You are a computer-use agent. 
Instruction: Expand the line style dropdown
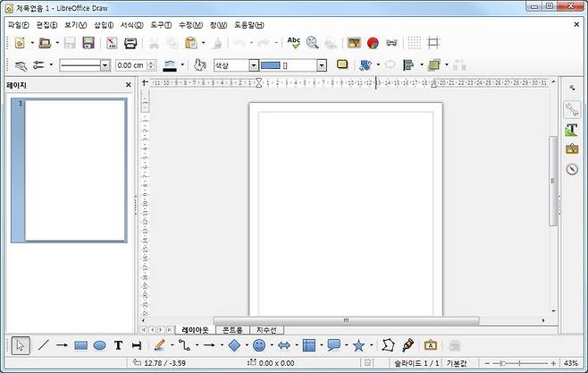105,65
